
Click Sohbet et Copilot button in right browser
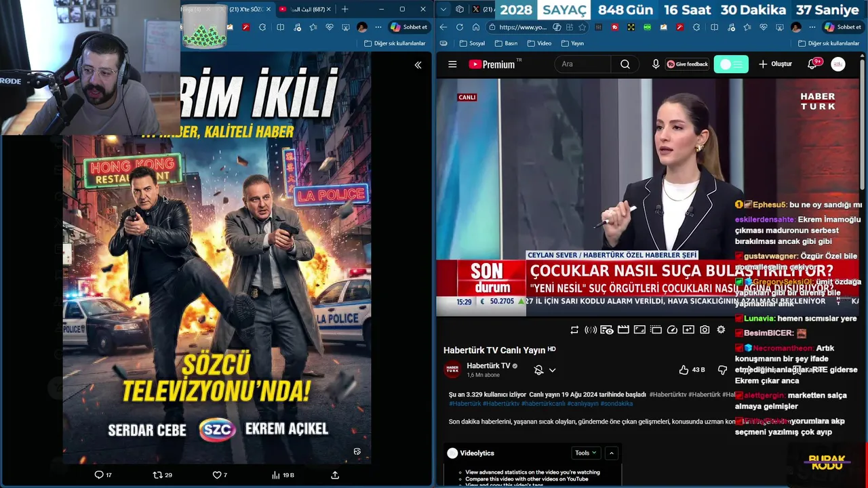point(842,27)
